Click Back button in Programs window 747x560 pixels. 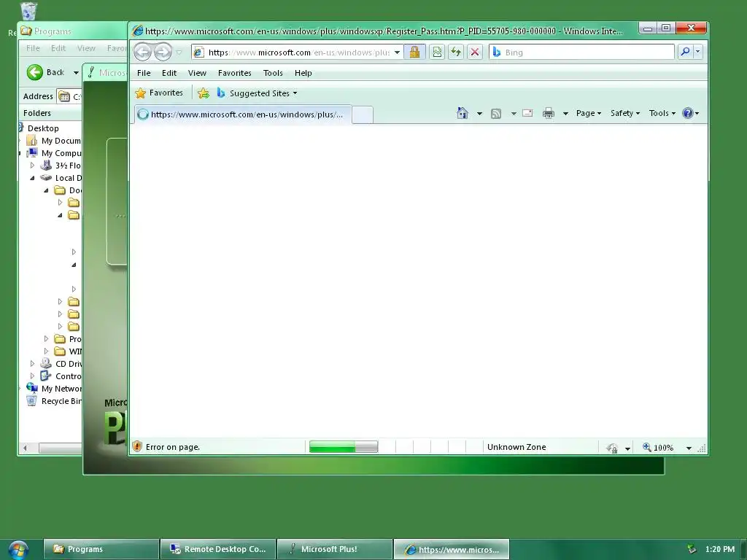[x=45, y=72]
